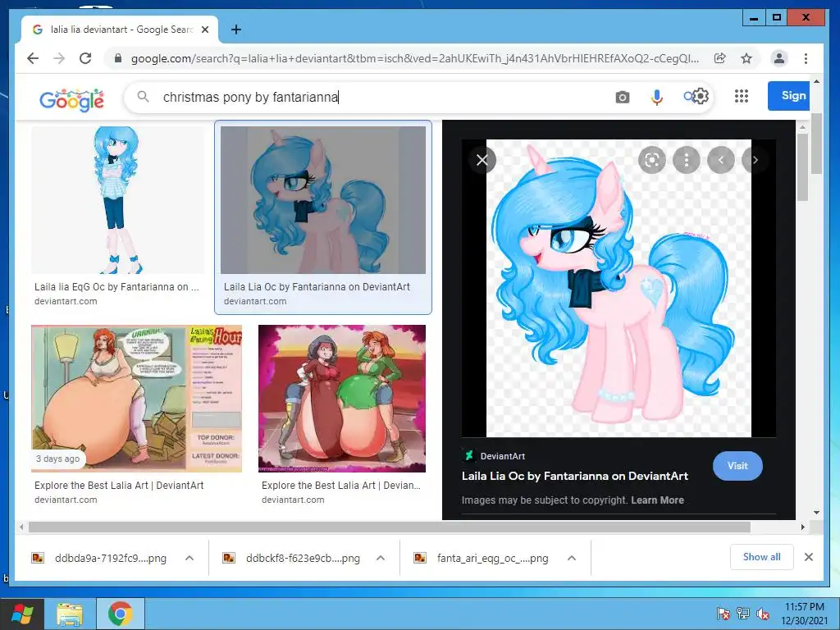Open the Chrome profile avatar menu
Screen dimensions: 840x630
coord(779,58)
